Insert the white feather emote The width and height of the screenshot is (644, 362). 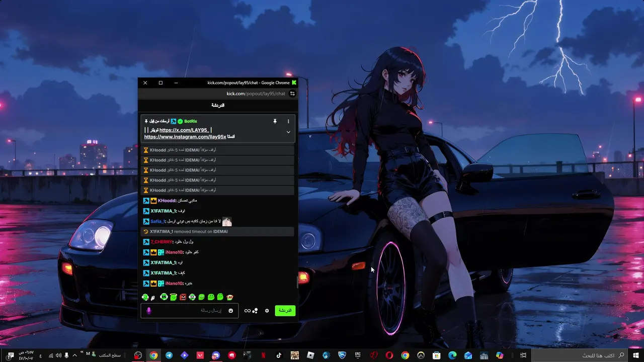pos(153,298)
